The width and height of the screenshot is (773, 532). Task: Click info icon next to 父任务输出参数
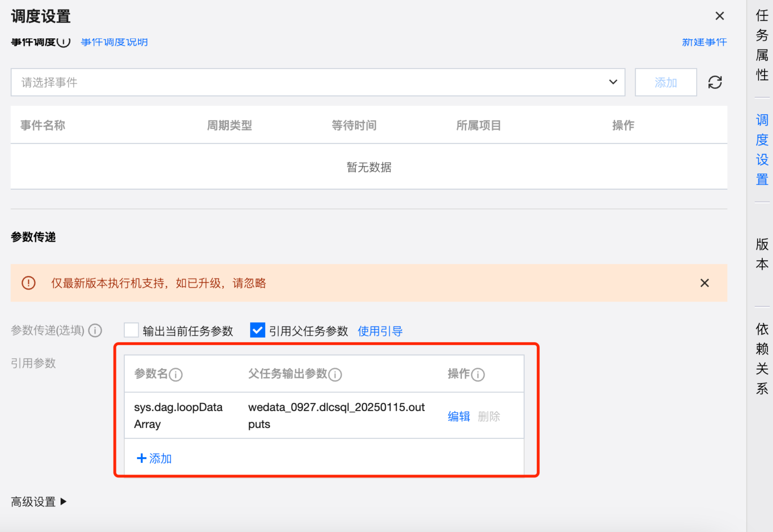[x=335, y=375]
